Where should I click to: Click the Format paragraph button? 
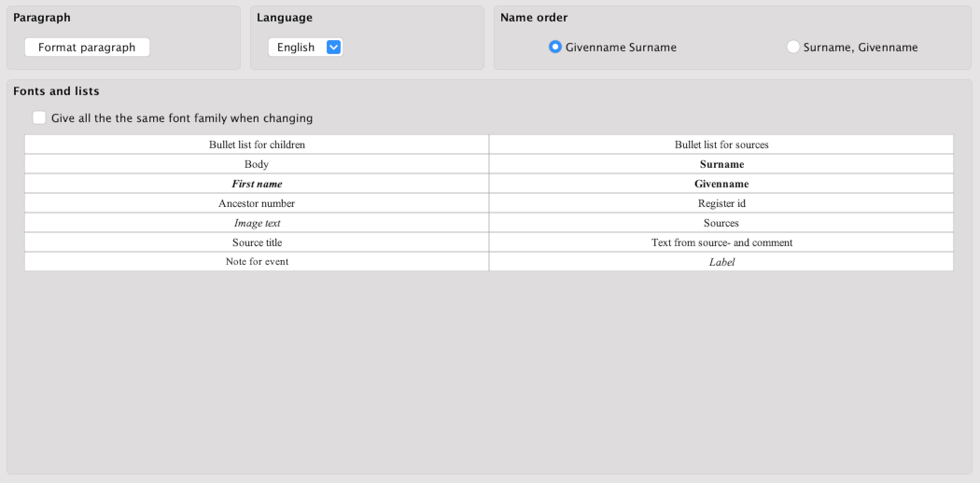(x=87, y=48)
